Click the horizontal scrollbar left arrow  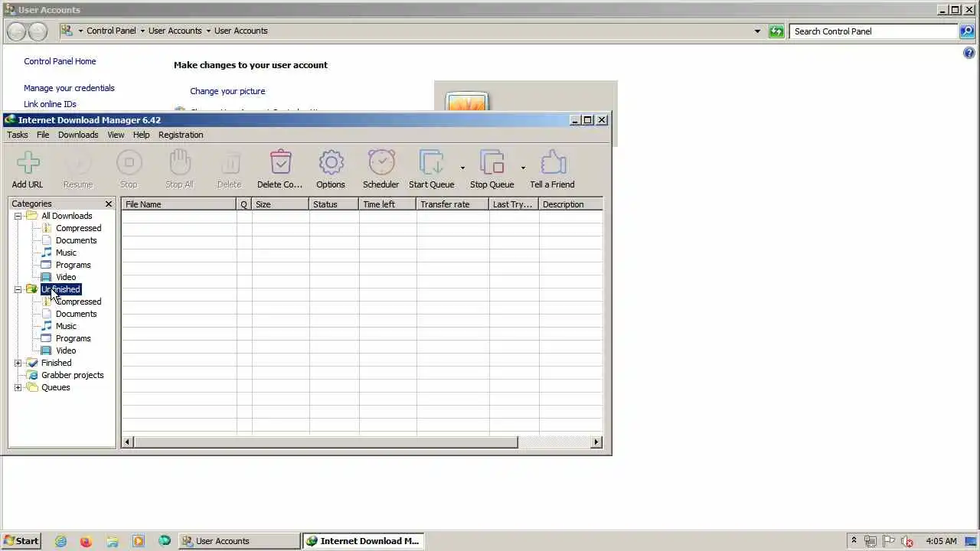[128, 442]
